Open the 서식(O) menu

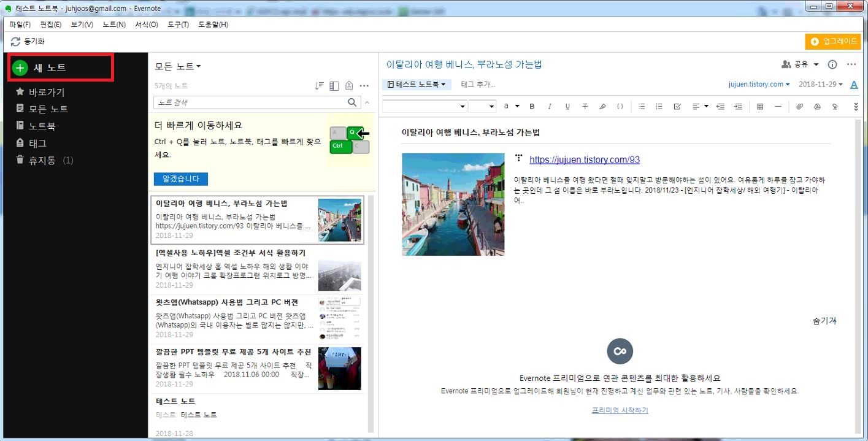click(147, 25)
